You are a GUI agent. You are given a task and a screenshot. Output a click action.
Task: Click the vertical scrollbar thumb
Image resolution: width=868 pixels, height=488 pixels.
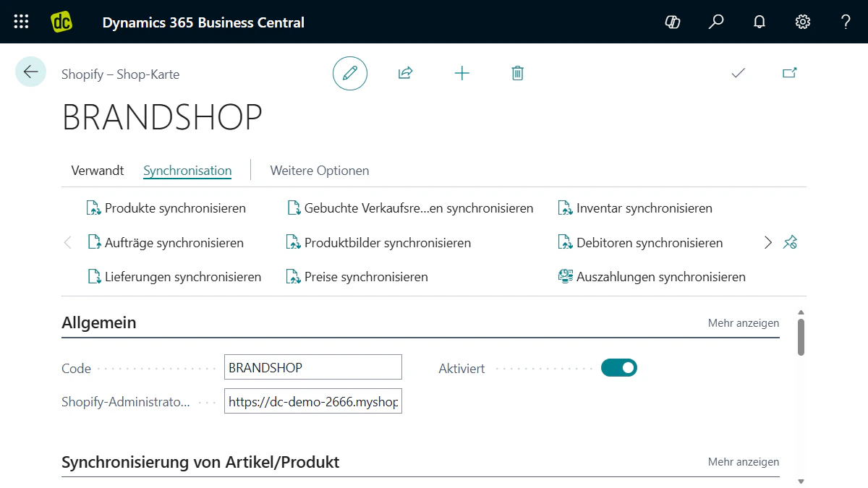click(801, 337)
